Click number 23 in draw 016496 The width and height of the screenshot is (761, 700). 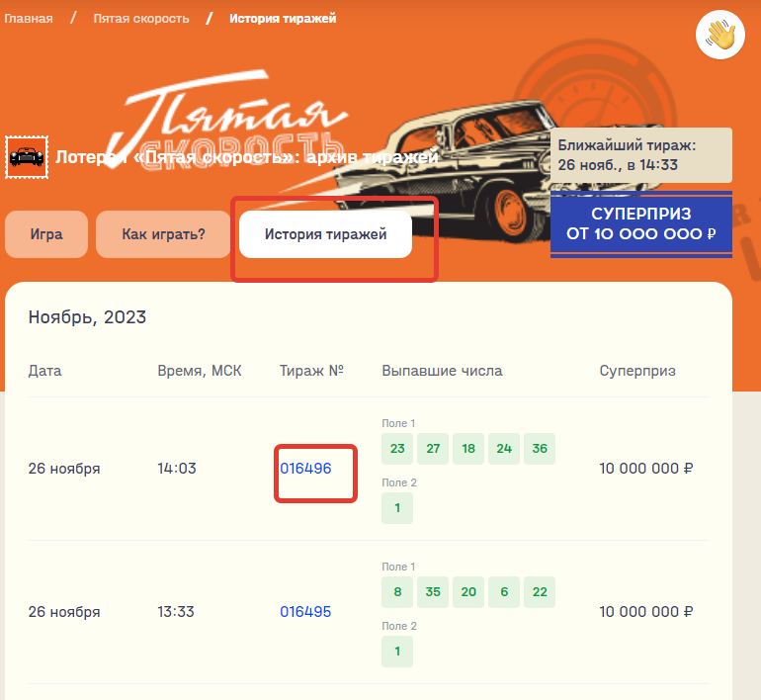point(397,449)
